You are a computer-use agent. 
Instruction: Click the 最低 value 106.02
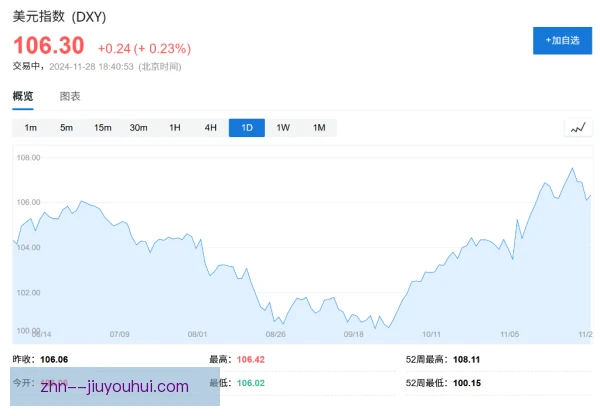coord(251,383)
